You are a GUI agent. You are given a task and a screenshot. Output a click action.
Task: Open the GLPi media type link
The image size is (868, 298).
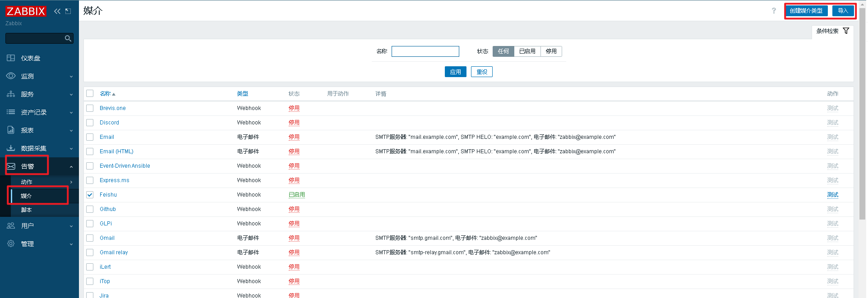[106, 224]
